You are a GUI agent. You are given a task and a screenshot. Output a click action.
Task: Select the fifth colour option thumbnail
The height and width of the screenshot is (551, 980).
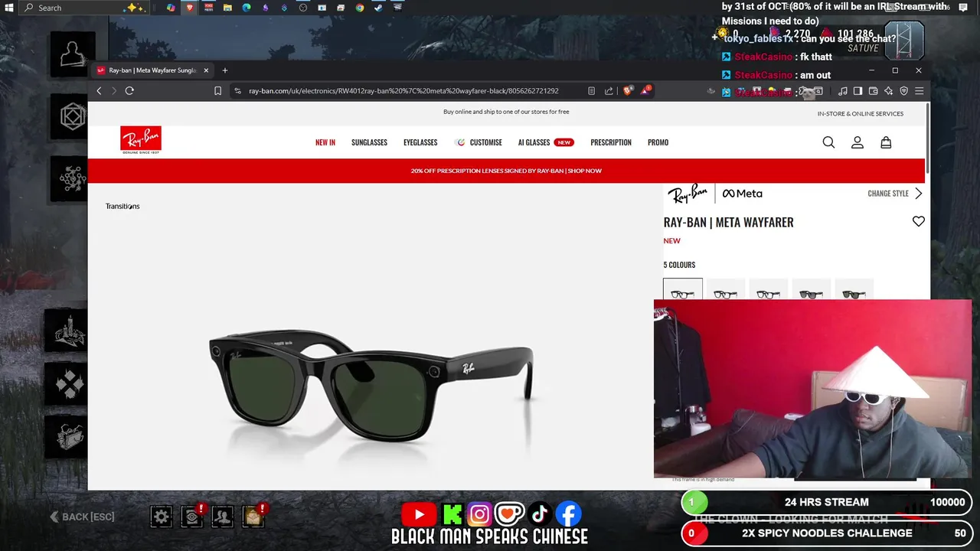pyautogui.click(x=854, y=289)
